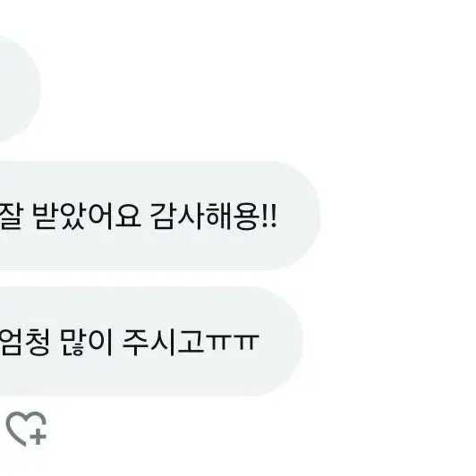Click empty chat area right of the messages

(395, 273)
